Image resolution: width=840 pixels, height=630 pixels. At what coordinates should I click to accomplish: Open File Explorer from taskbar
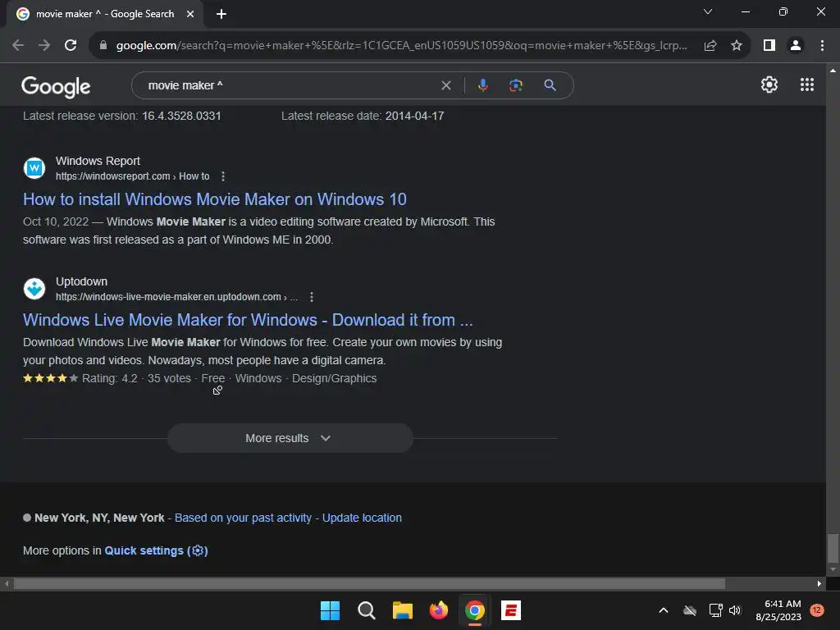click(x=402, y=610)
